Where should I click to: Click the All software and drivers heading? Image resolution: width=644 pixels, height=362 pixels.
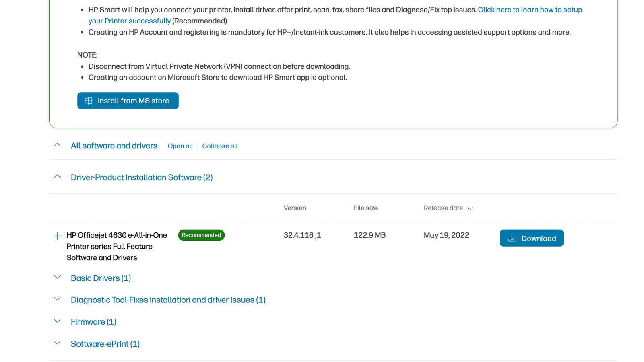click(114, 146)
